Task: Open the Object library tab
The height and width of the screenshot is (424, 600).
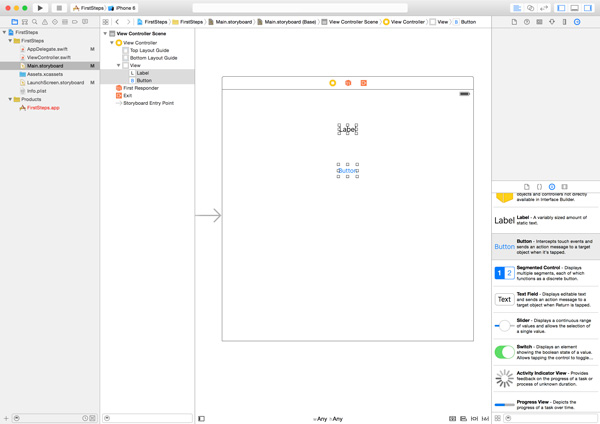Action: (x=552, y=187)
